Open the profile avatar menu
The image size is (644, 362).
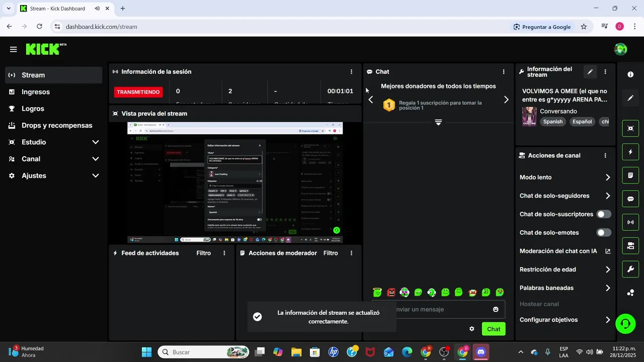coord(620,49)
